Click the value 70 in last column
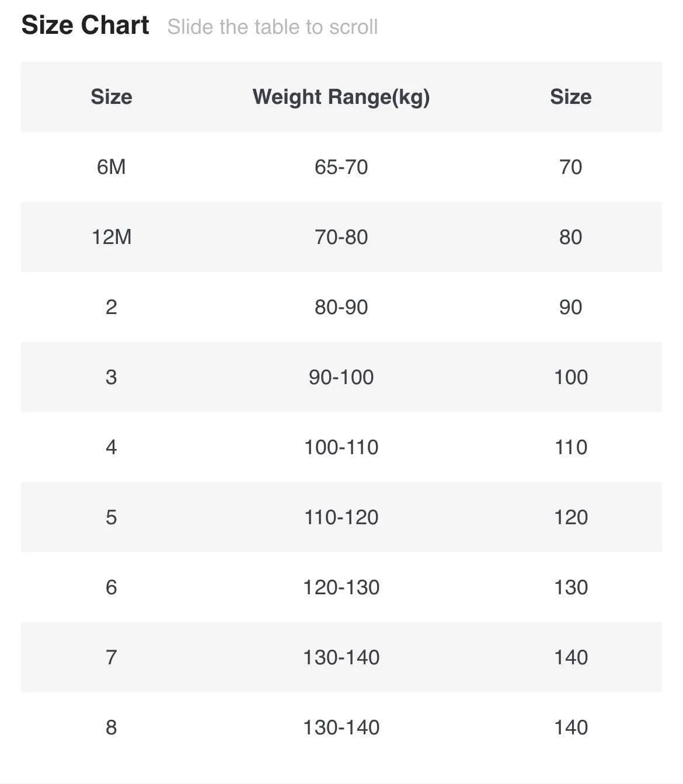The height and width of the screenshot is (784, 683). point(571,167)
